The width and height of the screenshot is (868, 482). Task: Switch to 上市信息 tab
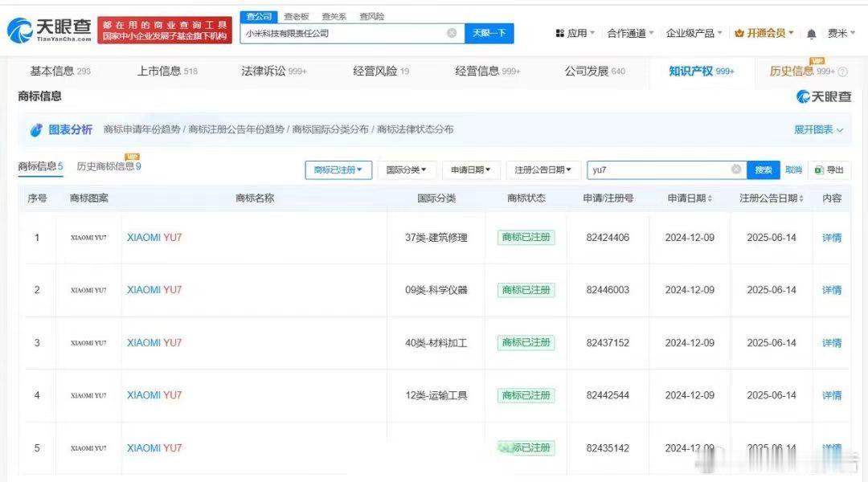(167, 71)
